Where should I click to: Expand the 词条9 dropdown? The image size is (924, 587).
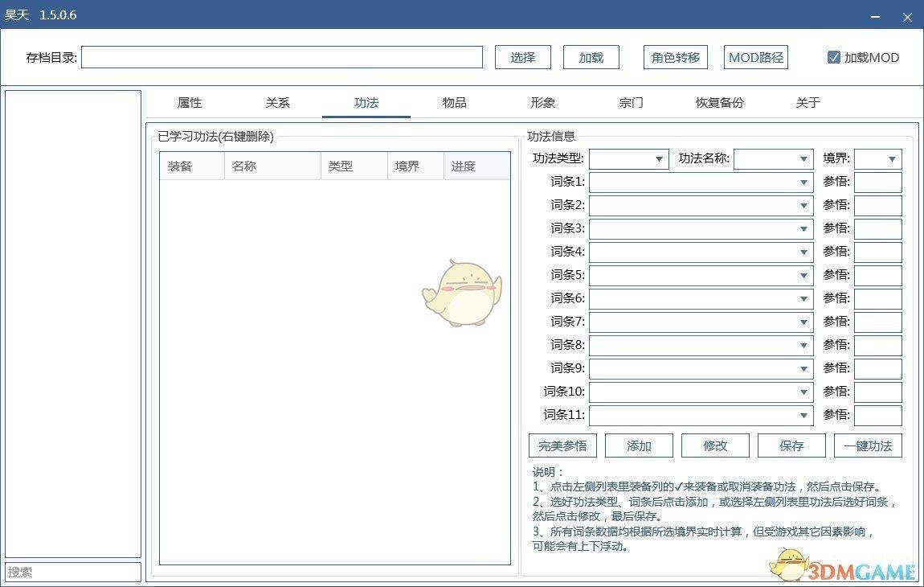pyautogui.click(x=701, y=369)
